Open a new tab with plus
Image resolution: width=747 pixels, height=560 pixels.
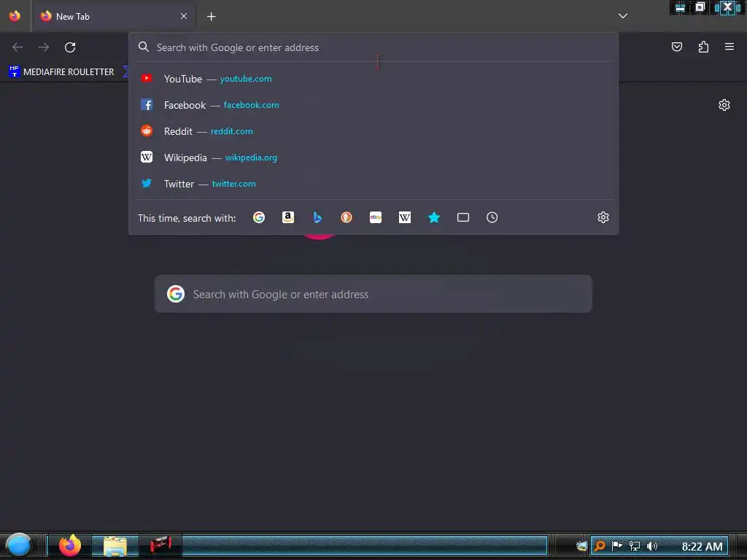[211, 17]
